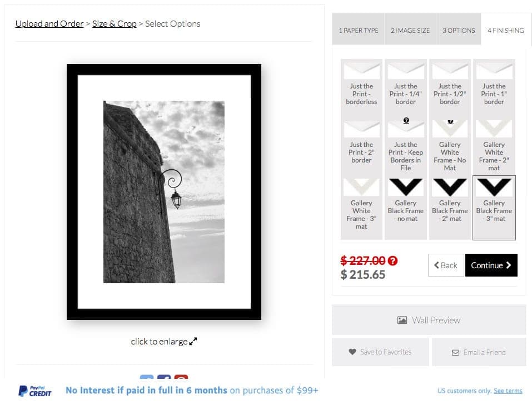The image size is (532, 404).
Task: Open the See terms link
Action: (x=508, y=391)
